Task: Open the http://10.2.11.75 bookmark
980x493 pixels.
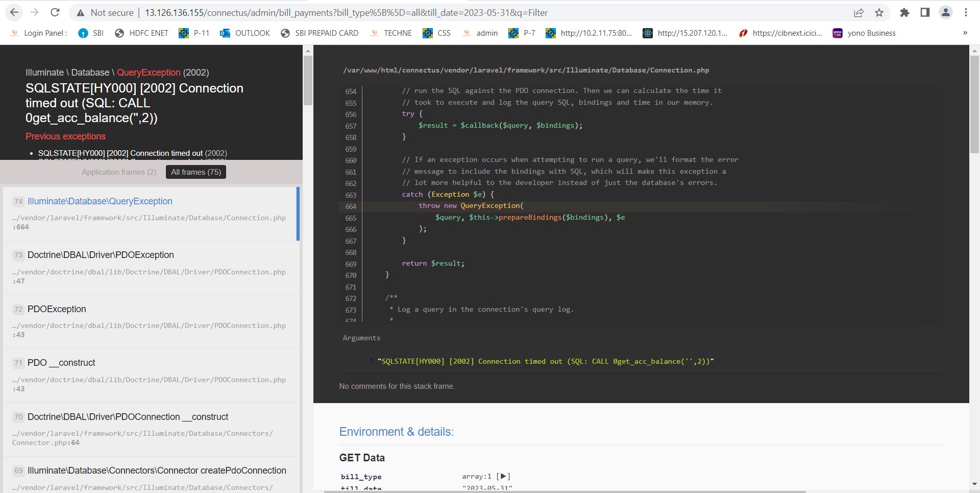Action: (589, 33)
